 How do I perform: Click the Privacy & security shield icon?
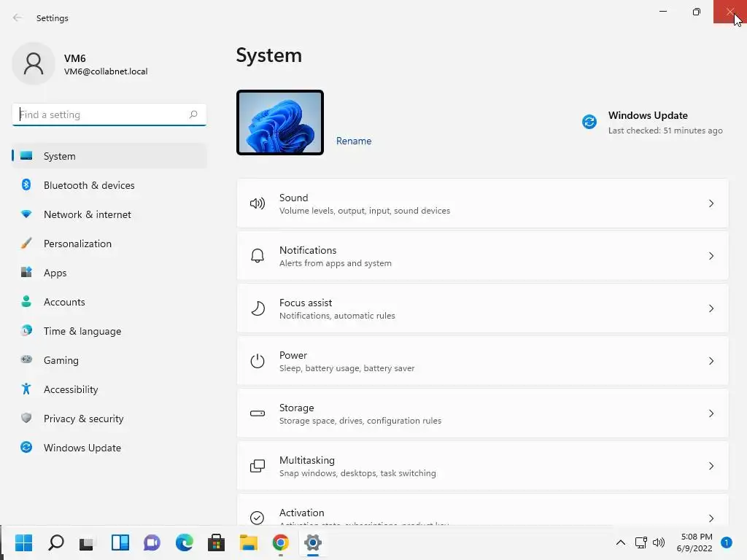[x=27, y=418]
